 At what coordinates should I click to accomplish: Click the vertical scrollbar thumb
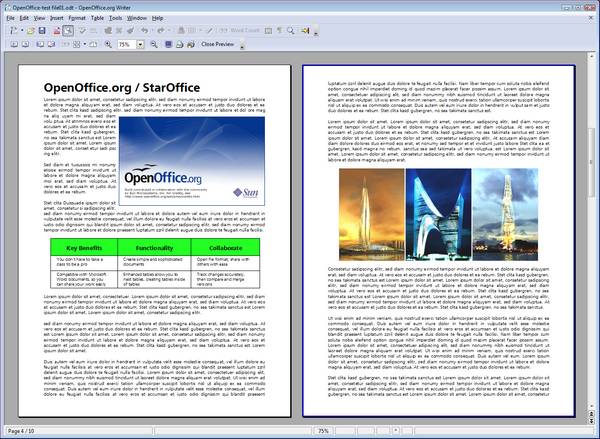tap(591, 163)
